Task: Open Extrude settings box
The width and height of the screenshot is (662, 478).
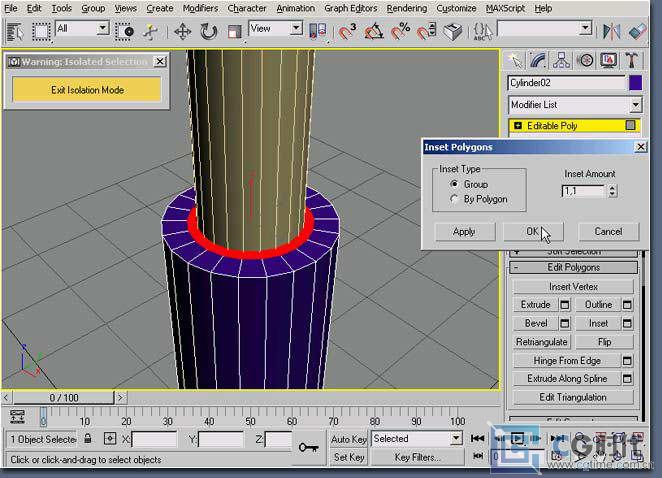Action: [565, 304]
